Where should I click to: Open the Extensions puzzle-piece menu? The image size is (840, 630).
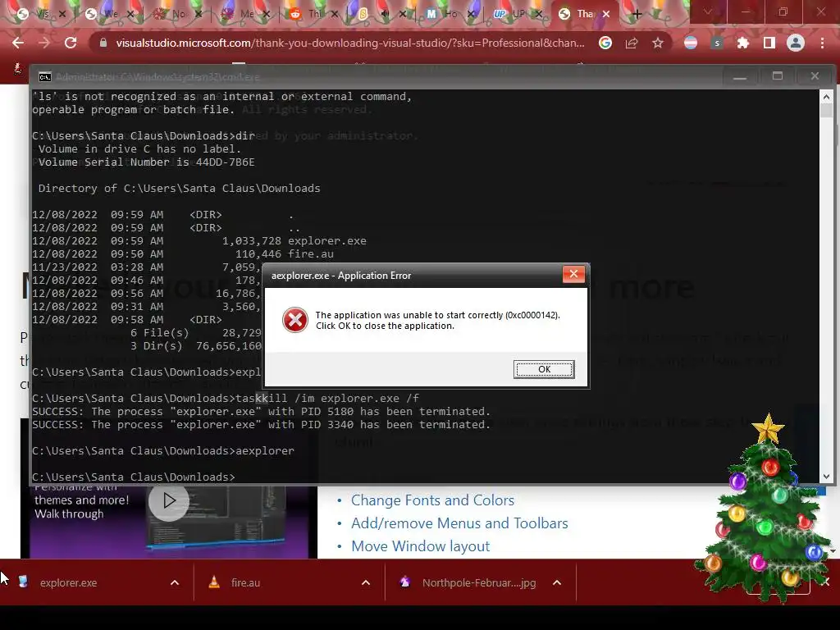point(743,43)
